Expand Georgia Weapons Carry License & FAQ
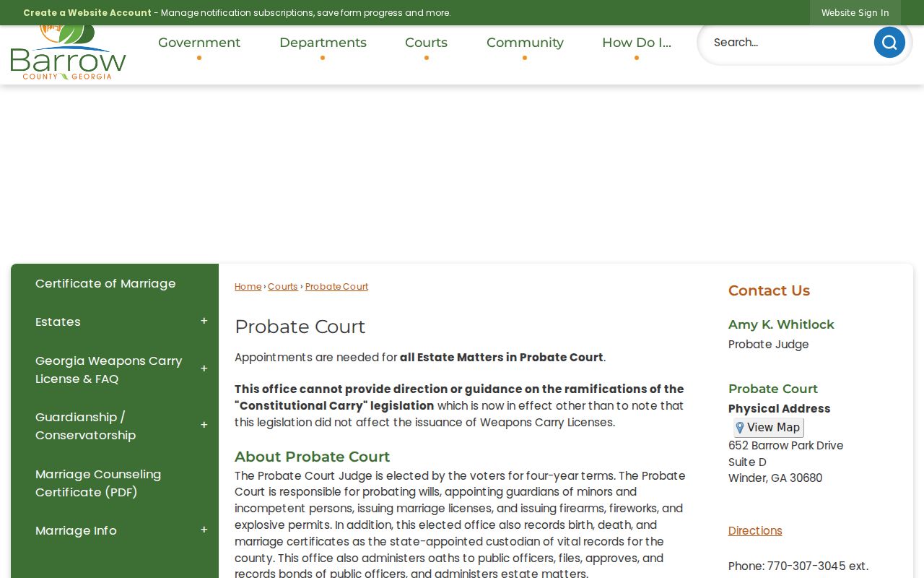The width and height of the screenshot is (924, 578). (x=204, y=369)
